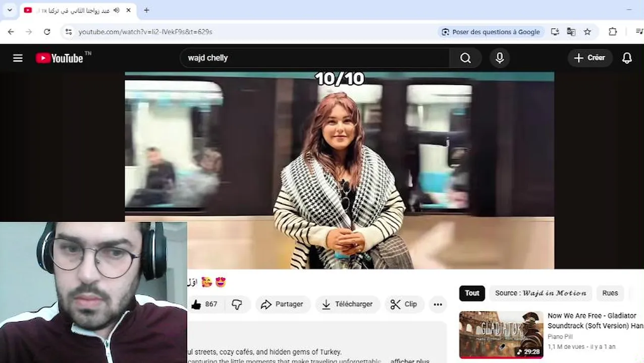Dislike the video thumbs-down button

pyautogui.click(x=237, y=304)
